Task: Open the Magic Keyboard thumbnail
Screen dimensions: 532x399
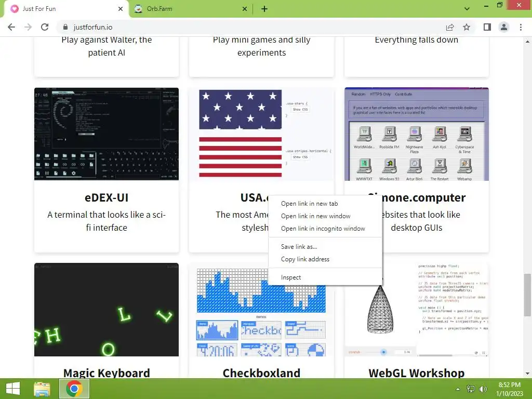Action: pyautogui.click(x=107, y=310)
